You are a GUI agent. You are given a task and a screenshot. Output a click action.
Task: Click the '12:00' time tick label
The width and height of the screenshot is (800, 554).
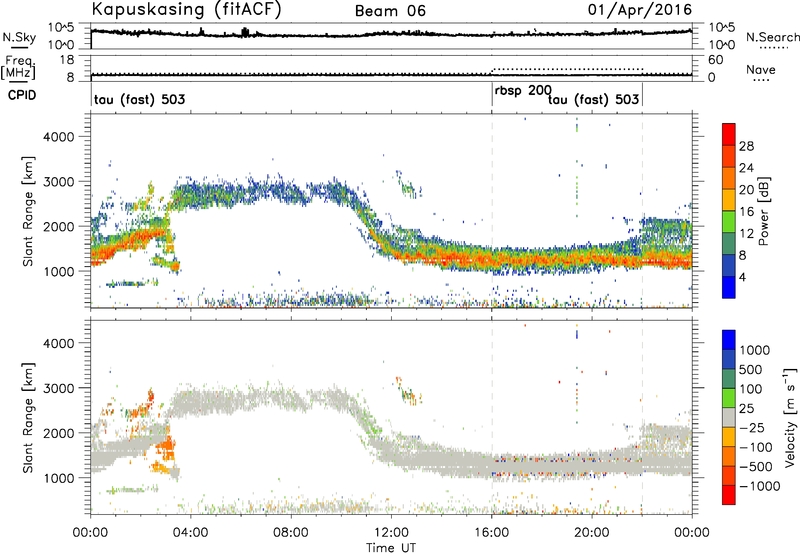(x=391, y=533)
